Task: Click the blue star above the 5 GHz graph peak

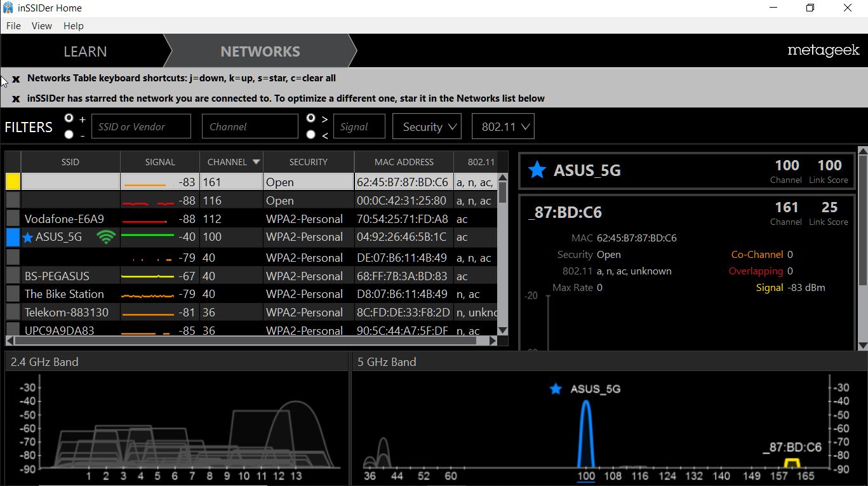Action: 556,389
